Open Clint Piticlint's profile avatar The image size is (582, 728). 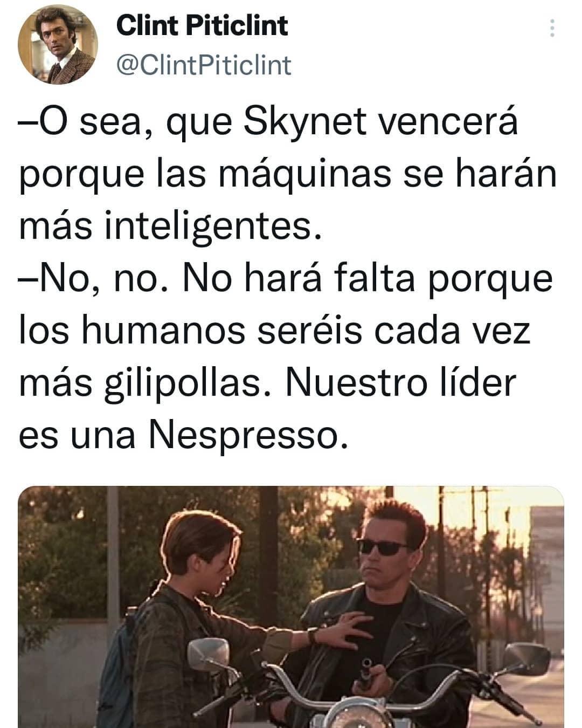coord(58,45)
